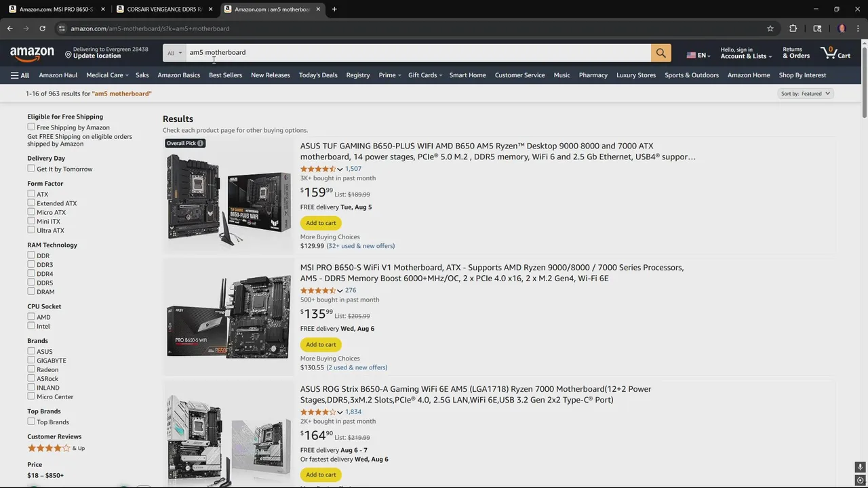Bookmark this page with star icon
This screenshot has width=868, height=488.
pyautogui.click(x=770, y=28)
